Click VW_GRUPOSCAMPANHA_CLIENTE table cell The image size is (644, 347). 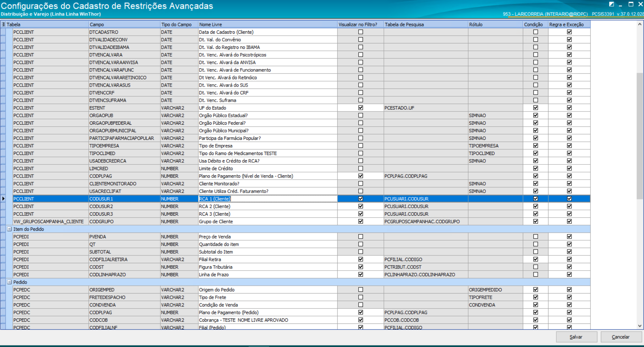pos(51,221)
